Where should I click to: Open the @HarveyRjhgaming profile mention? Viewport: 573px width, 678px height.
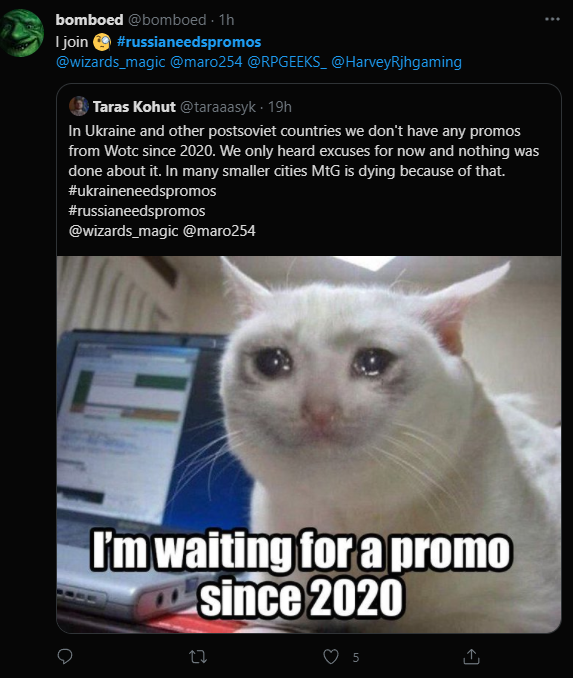(x=397, y=62)
